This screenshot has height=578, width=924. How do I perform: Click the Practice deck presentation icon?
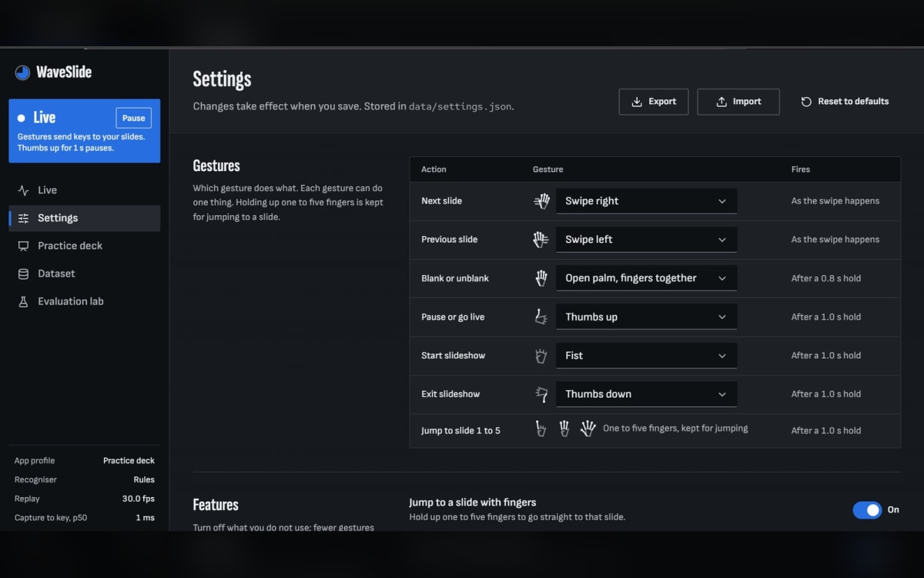tap(23, 246)
